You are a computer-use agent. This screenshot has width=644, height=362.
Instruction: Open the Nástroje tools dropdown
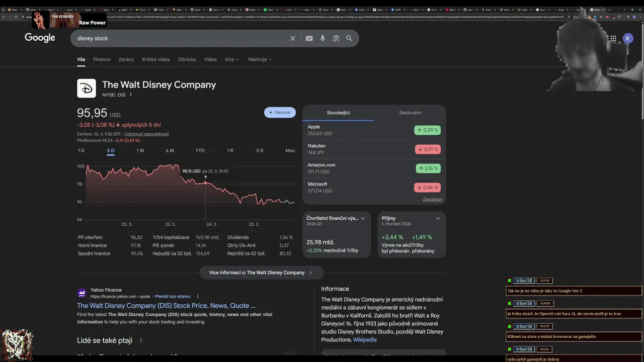click(x=260, y=59)
